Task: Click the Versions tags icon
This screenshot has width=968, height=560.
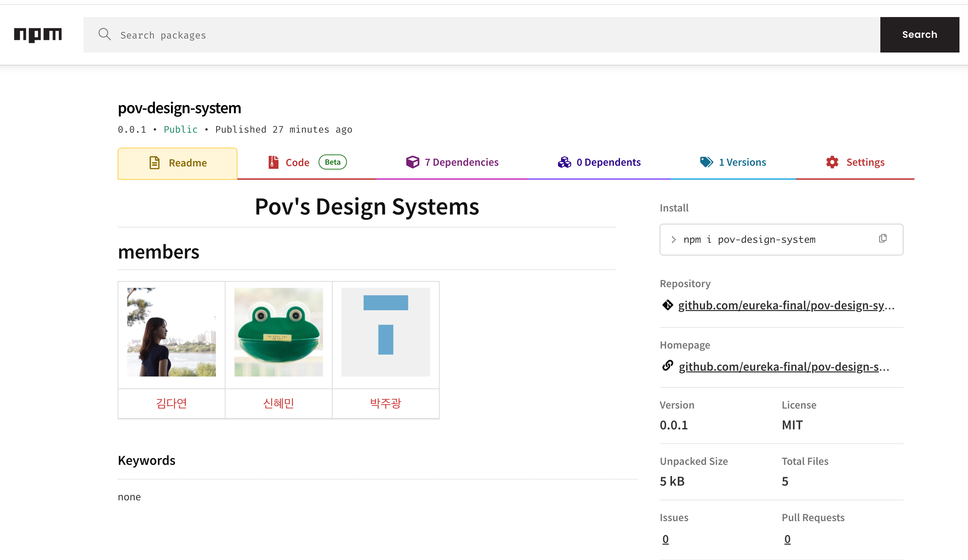Action: pyautogui.click(x=706, y=162)
